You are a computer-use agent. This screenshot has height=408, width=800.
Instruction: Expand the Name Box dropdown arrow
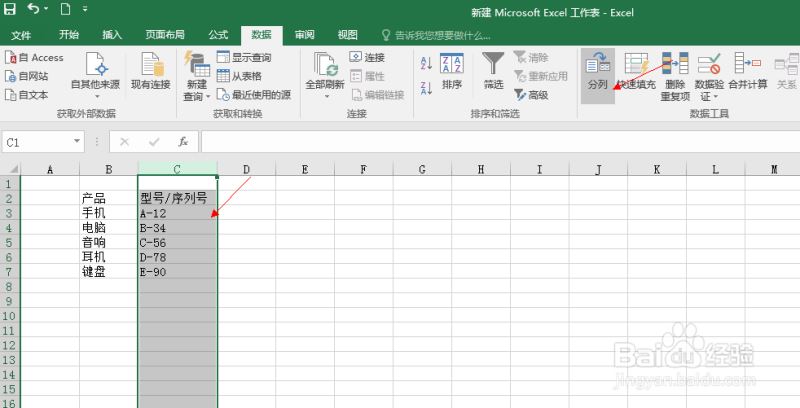[77, 141]
